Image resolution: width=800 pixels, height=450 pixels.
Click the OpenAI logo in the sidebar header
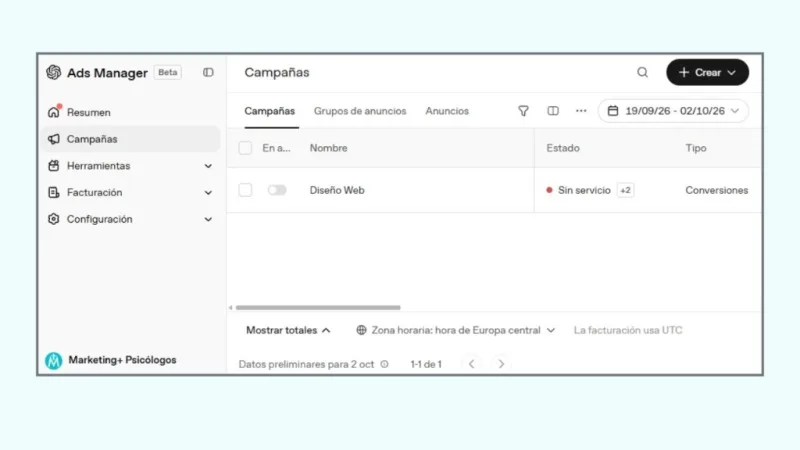pos(54,72)
